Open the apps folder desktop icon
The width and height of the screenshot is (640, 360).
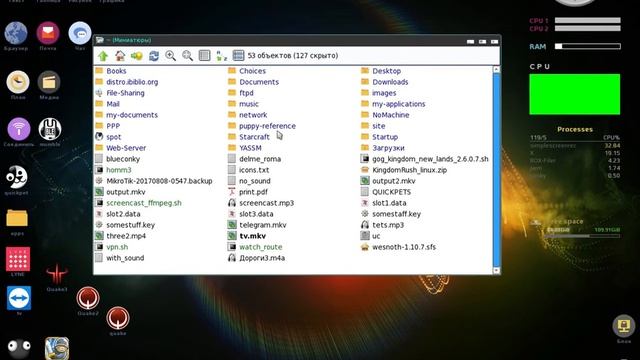[x=17, y=218]
